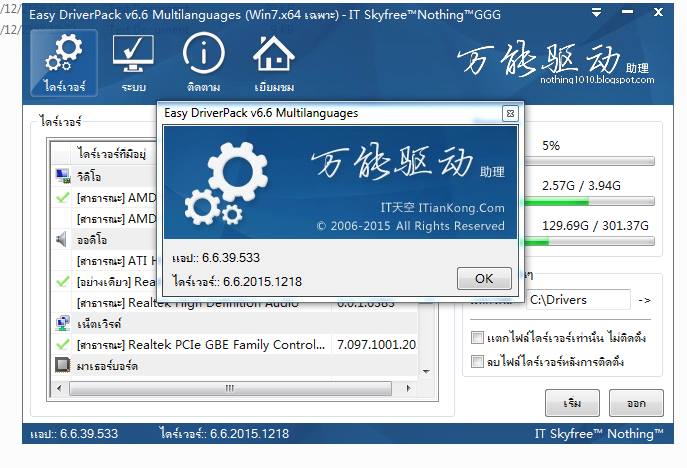This screenshot has height=468, width=687.
Task: Click the เริ่ม (Start) button
Action: click(572, 403)
